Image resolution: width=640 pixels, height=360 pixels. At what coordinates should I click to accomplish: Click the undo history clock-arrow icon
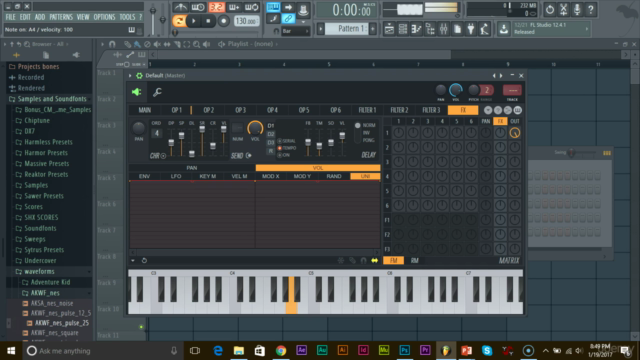pos(549,9)
